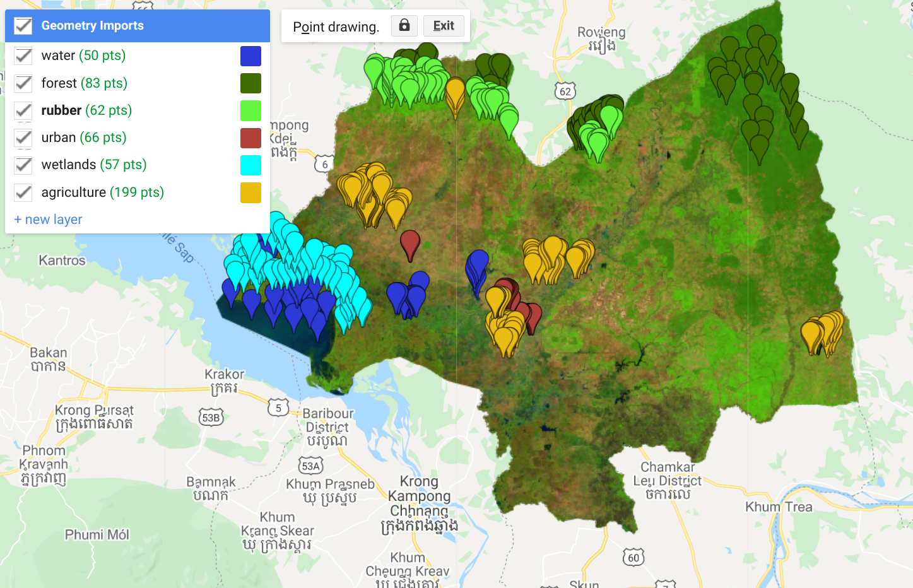Click the urban layer red color swatch
The height and width of the screenshot is (588, 913).
250,138
